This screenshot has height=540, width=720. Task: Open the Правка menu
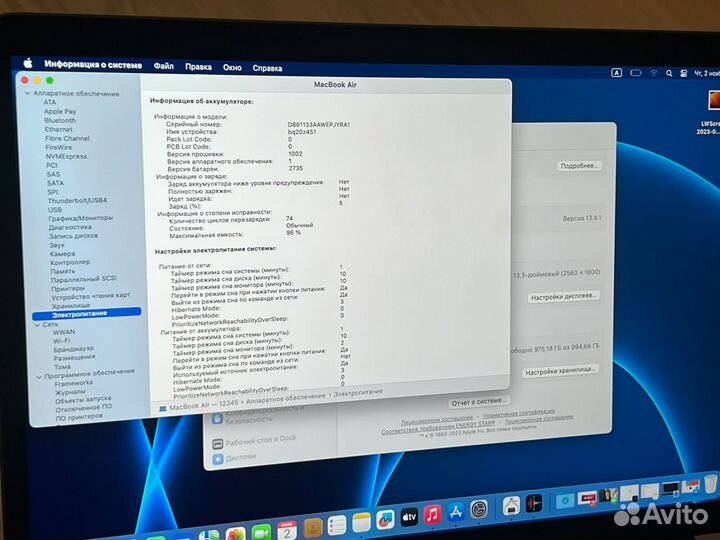(198, 67)
